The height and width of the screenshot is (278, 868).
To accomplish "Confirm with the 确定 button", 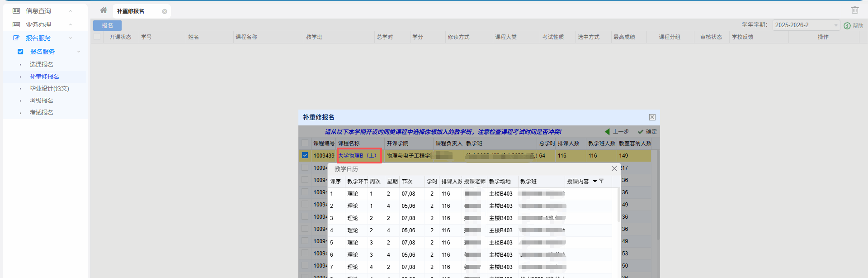I will click(x=647, y=132).
